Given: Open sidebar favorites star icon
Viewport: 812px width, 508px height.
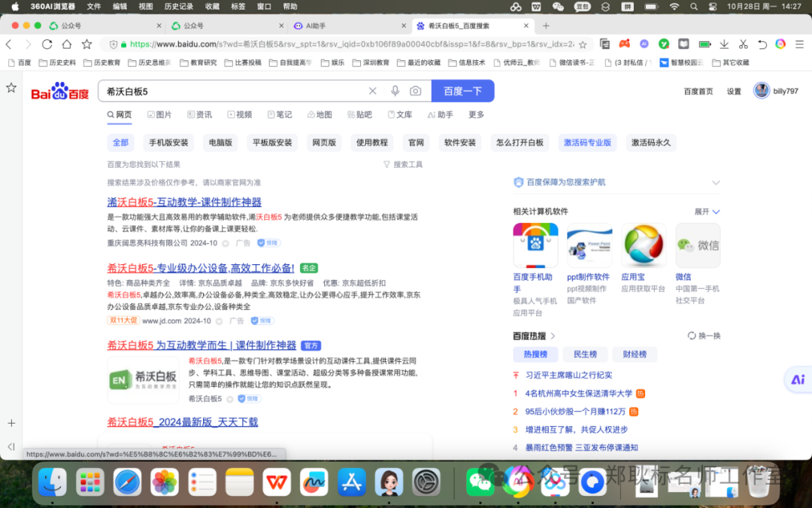Looking at the screenshot, I should point(11,87).
